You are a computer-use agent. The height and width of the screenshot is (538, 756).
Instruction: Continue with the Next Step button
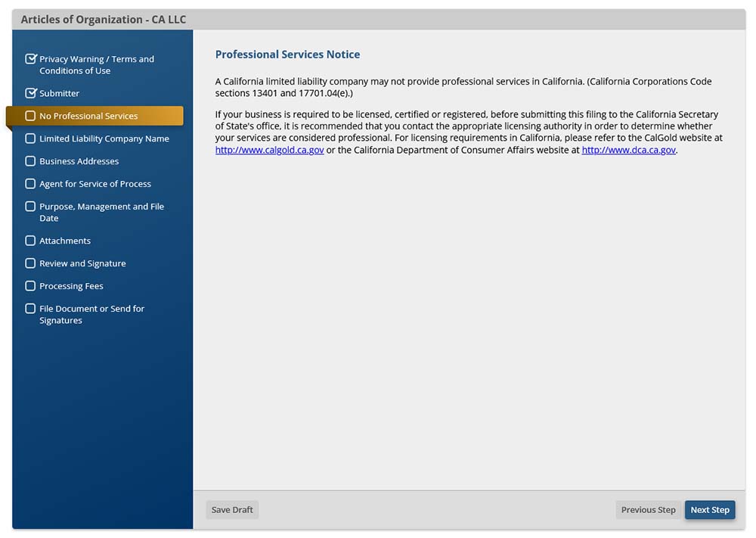tap(710, 510)
